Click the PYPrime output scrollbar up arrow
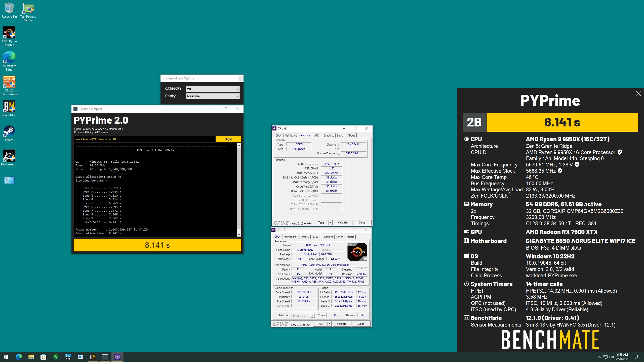Viewport: 644px width, 362px height. [x=239, y=146]
